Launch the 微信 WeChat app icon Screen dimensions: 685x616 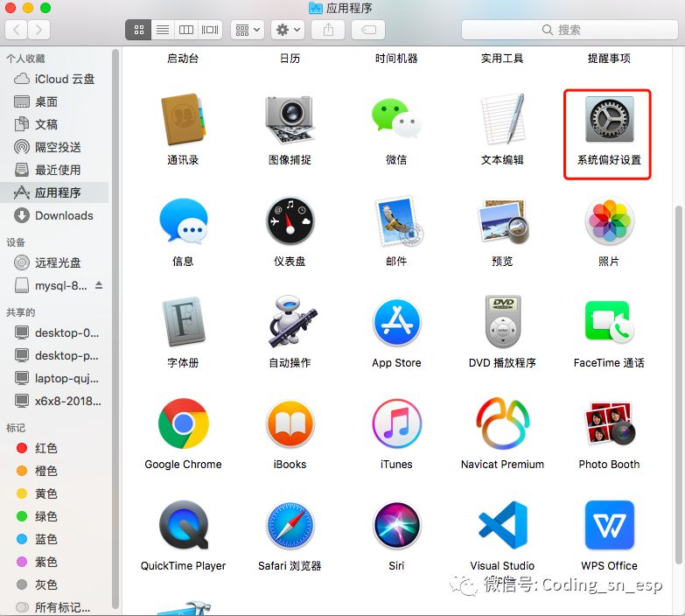[x=396, y=118]
